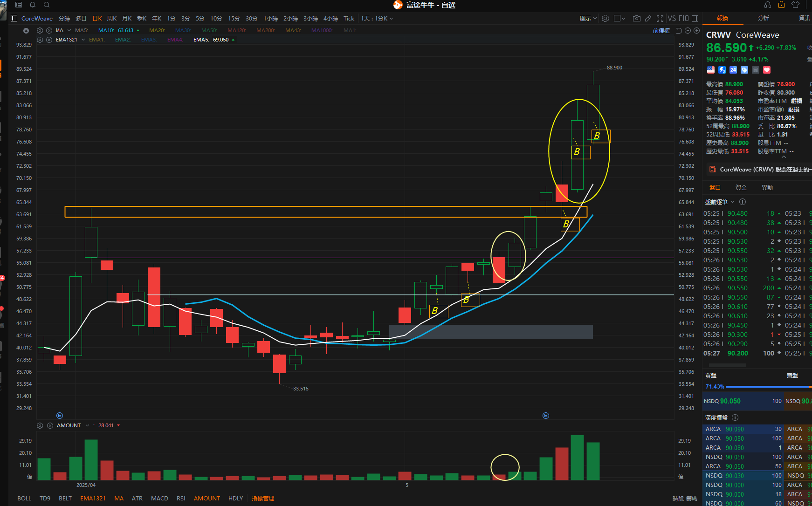Expand the EMA1321 indicator dropdown

click(x=83, y=40)
